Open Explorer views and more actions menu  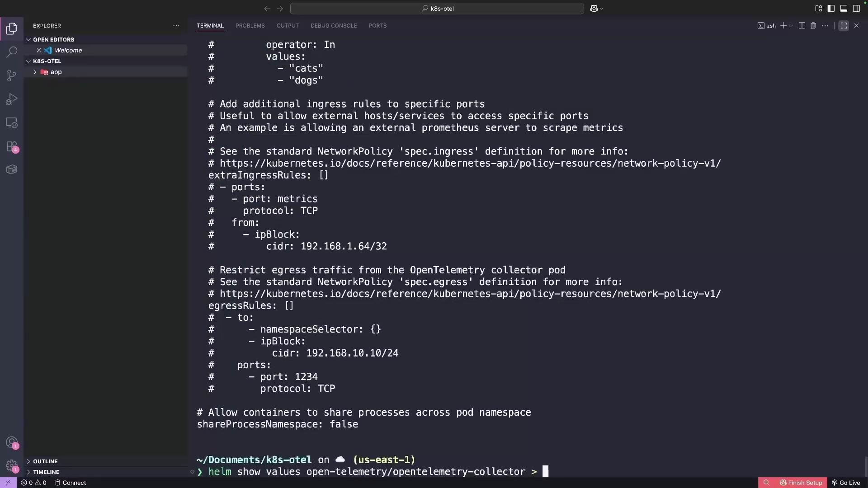[176, 26]
